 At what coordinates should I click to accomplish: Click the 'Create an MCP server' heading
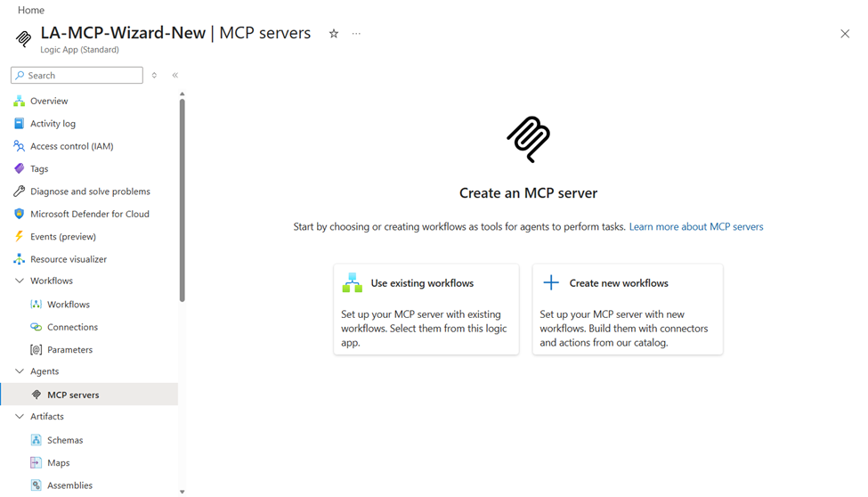[x=528, y=192]
